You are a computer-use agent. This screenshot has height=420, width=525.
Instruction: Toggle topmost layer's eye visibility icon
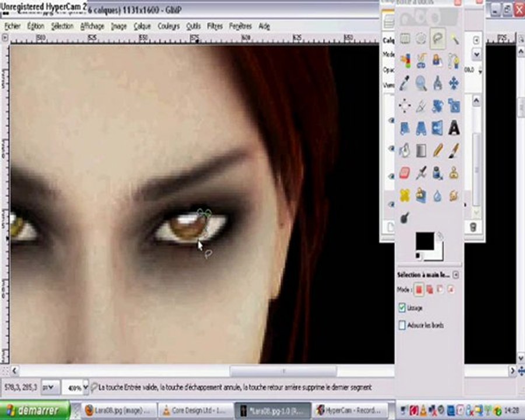coord(391,121)
